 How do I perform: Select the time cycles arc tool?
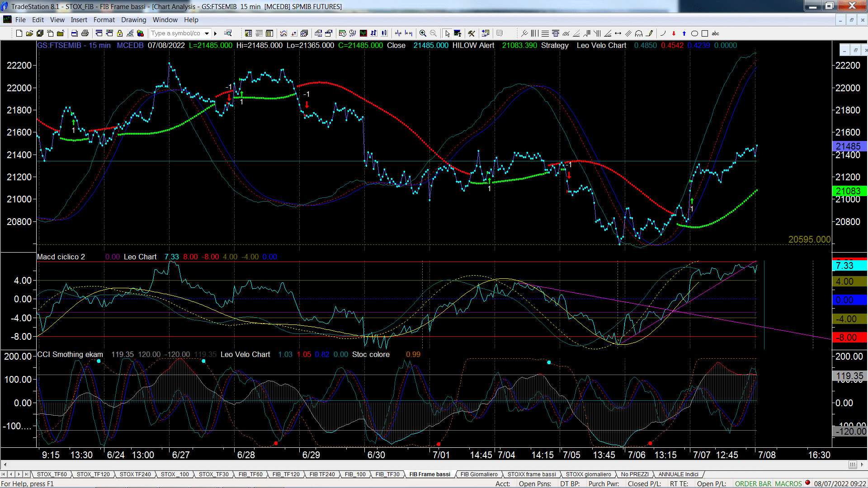tap(639, 33)
